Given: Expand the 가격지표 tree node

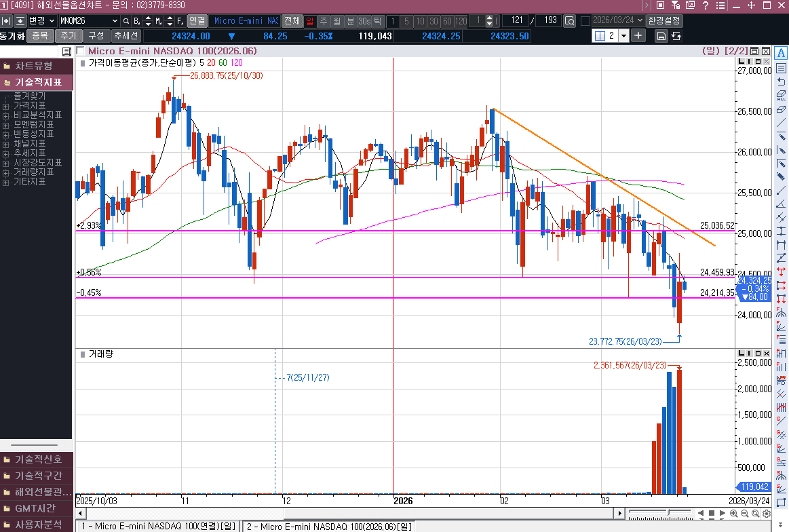Looking at the screenshot, I should tap(5, 106).
